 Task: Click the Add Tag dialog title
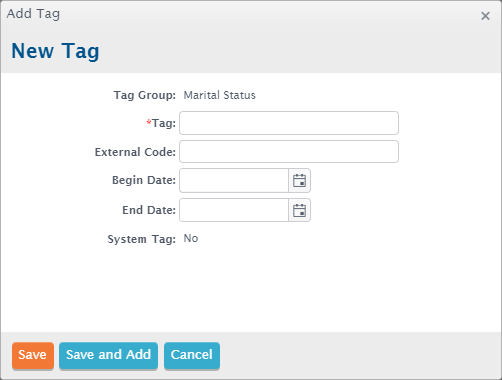tap(33, 14)
